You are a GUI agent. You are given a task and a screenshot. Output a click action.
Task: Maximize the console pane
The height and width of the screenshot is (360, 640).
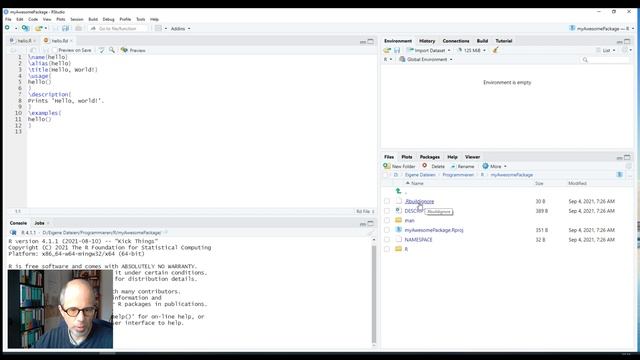(371, 223)
